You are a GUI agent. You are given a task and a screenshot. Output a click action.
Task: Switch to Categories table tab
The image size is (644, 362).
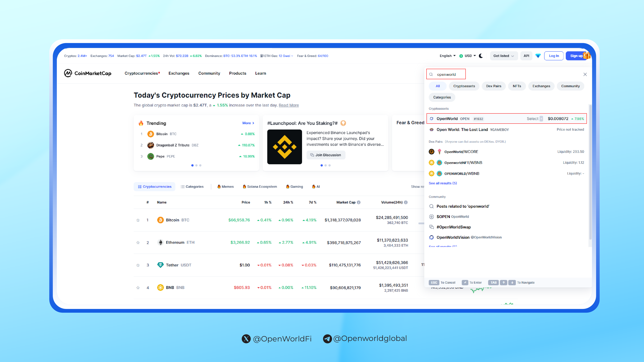click(192, 187)
